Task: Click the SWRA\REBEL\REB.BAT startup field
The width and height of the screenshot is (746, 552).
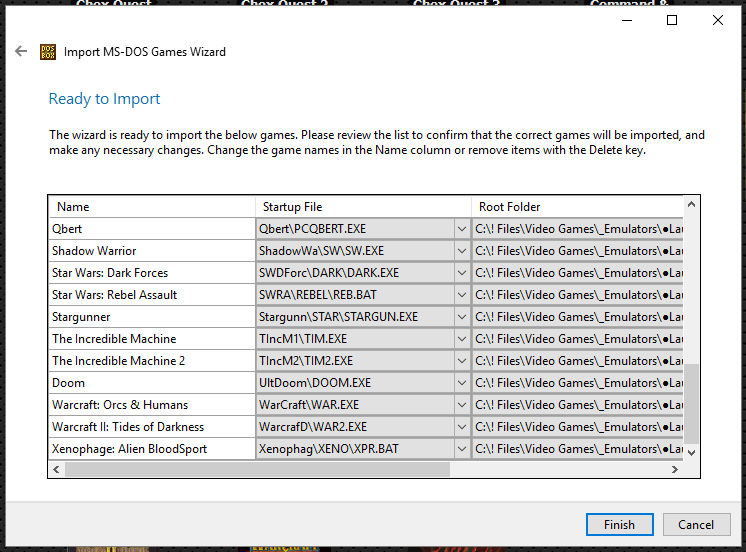Action: pos(355,295)
